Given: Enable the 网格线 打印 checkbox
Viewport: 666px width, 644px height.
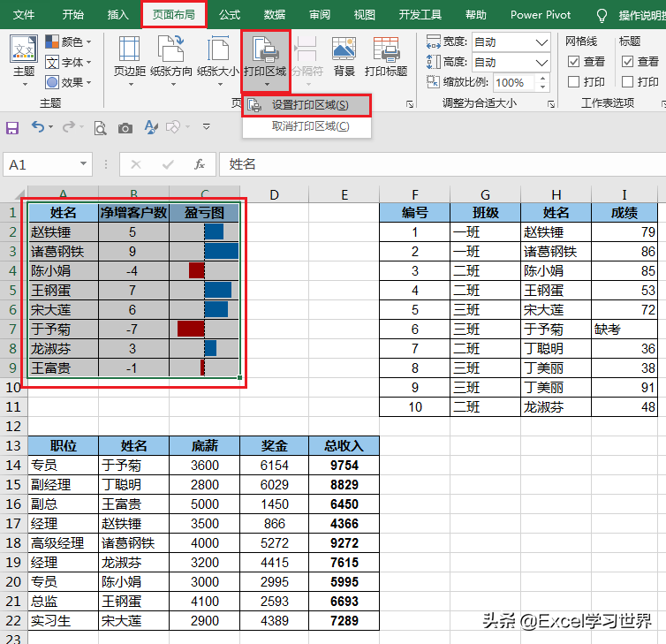Looking at the screenshot, I should pyautogui.click(x=573, y=81).
